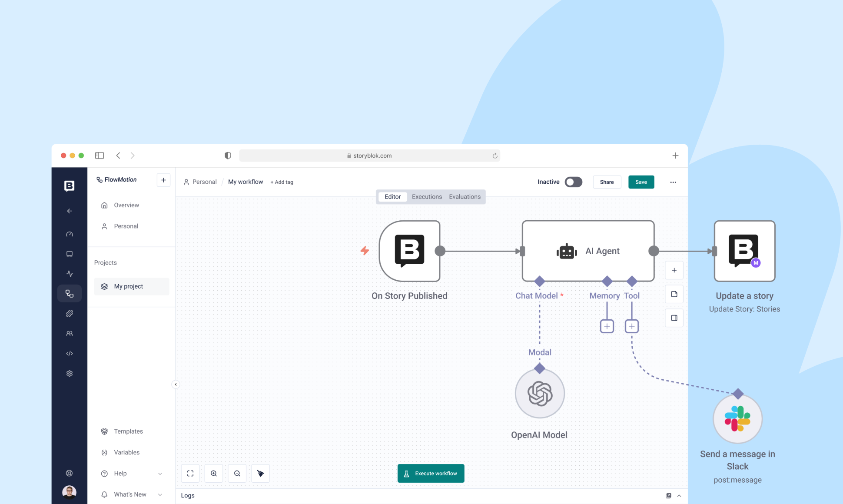This screenshot has height=504, width=843.
Task: Fit the workflow to view
Action: point(190,473)
